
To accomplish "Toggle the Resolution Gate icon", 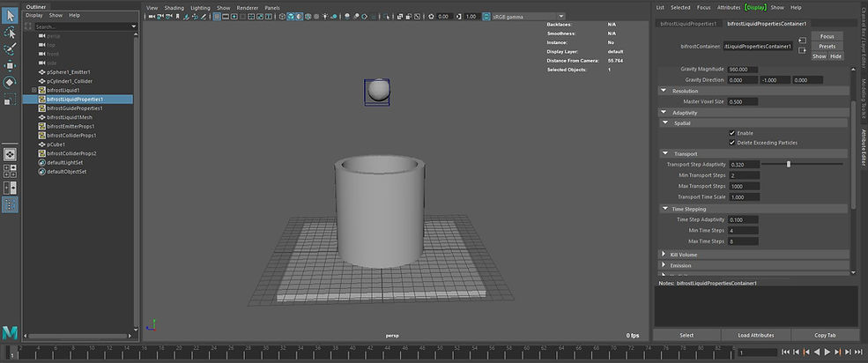I will (234, 17).
